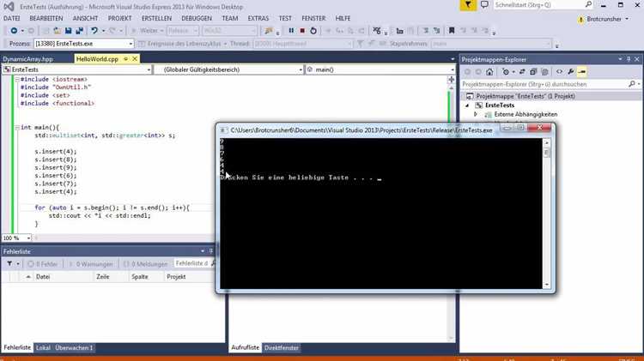
Task: Expand the 'Externe Abhängigkeiten' tree node
Action: (x=476, y=114)
